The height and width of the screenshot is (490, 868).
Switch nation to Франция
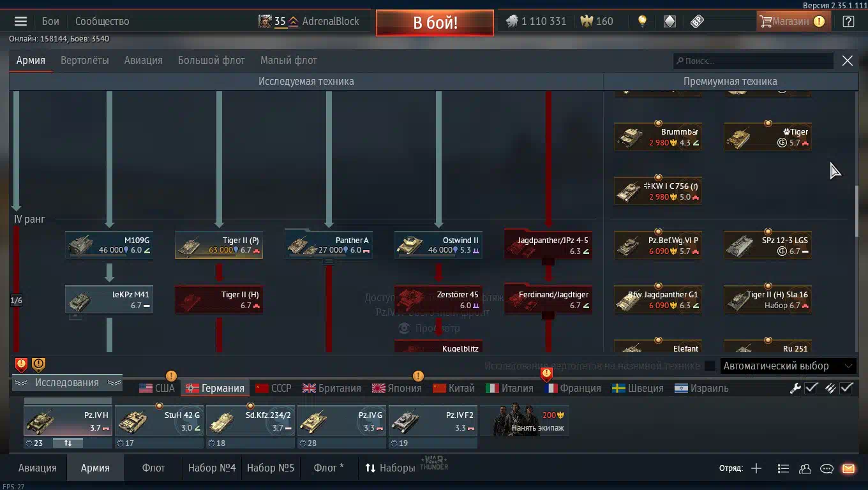[573, 388]
